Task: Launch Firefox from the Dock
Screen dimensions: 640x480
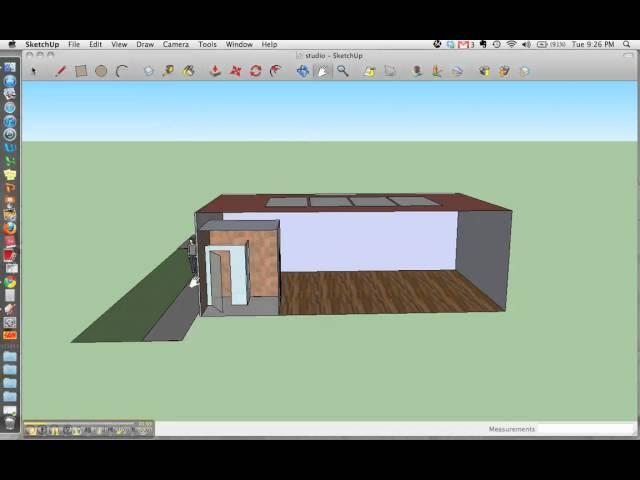Action: pyautogui.click(x=10, y=228)
